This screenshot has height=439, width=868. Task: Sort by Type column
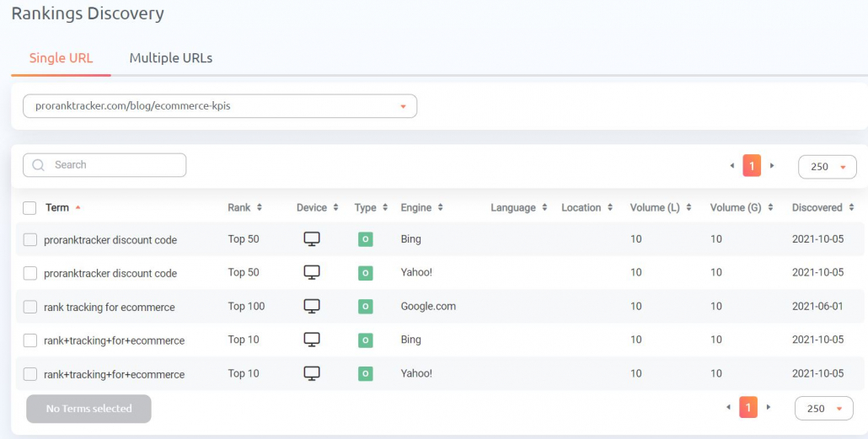[x=385, y=207]
